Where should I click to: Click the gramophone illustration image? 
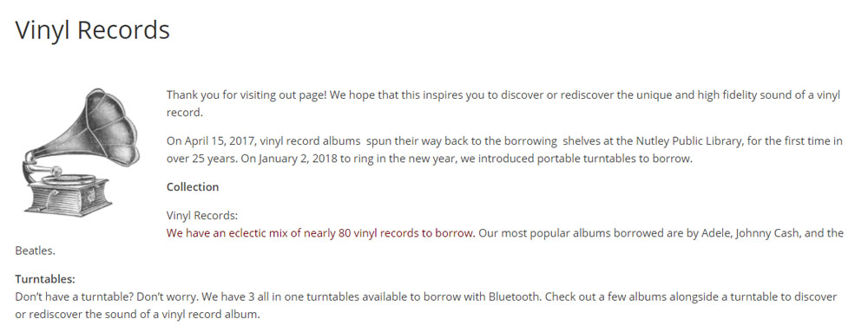[x=80, y=153]
